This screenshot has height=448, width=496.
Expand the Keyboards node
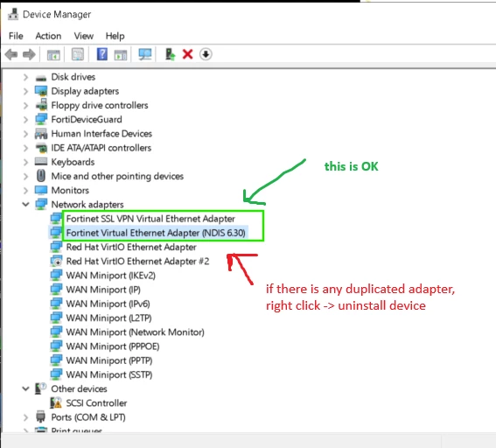click(x=25, y=162)
